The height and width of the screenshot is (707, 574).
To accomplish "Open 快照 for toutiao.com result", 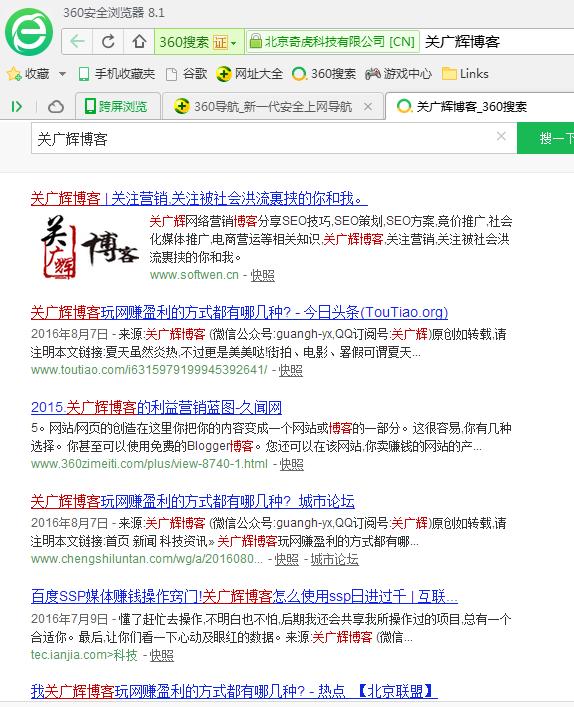I will [291, 370].
